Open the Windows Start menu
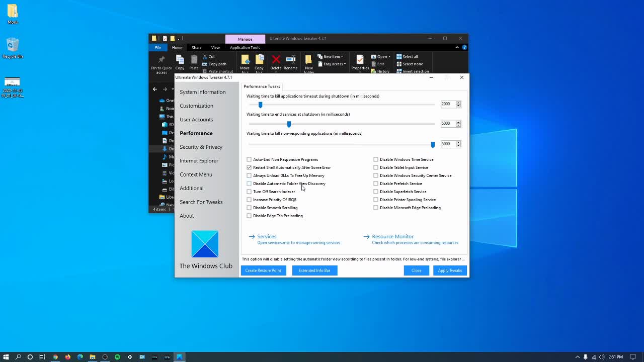644x362 pixels. click(x=6, y=357)
